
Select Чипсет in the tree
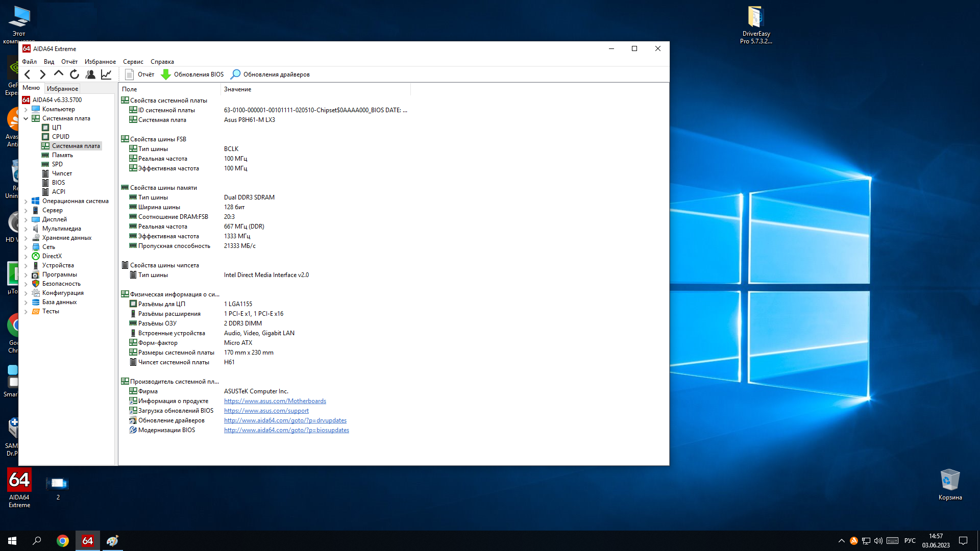coord(62,173)
